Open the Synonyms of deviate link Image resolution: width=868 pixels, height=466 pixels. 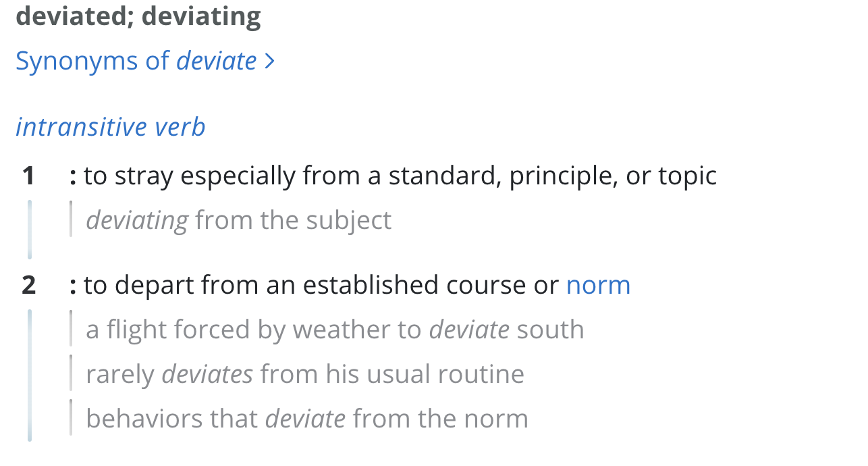tap(145, 61)
